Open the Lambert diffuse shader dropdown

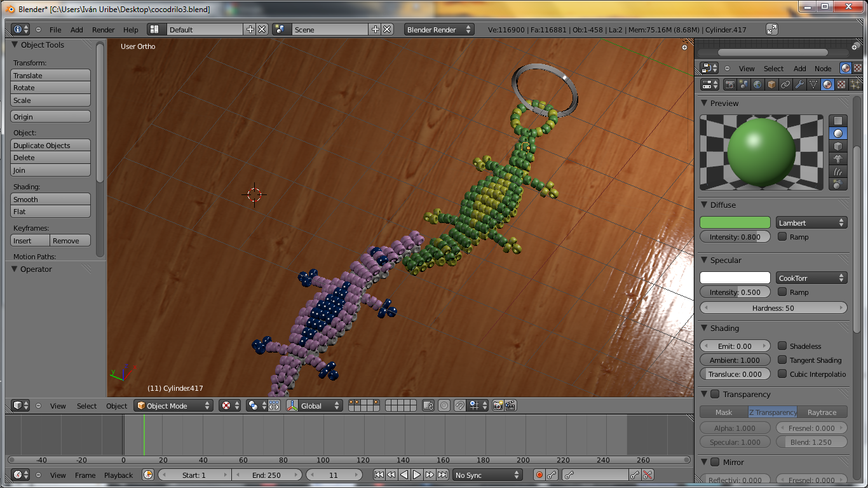pos(811,222)
